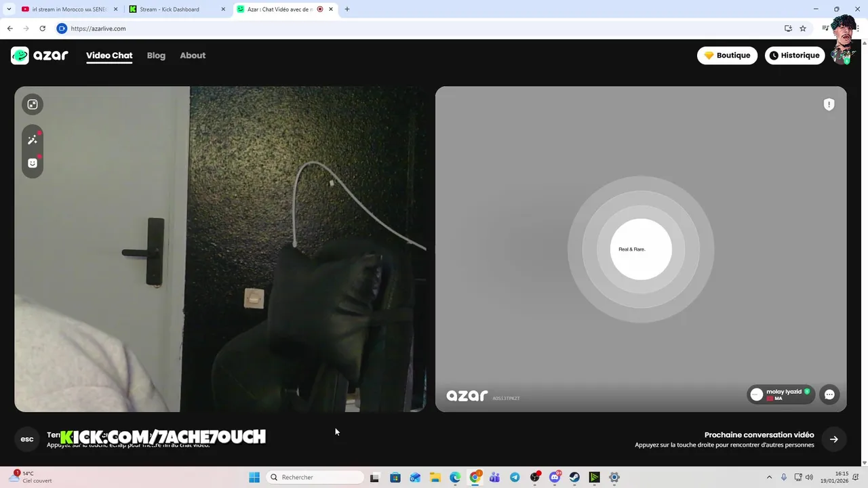Viewport: 868px width, 488px height.
Task: Reload the Azar page
Action: click(42, 28)
